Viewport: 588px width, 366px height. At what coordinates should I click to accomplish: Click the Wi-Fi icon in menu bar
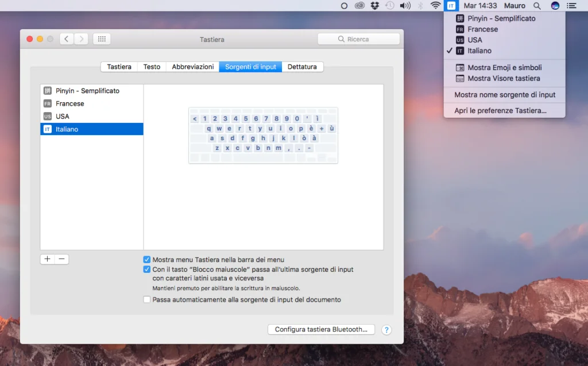(x=435, y=6)
